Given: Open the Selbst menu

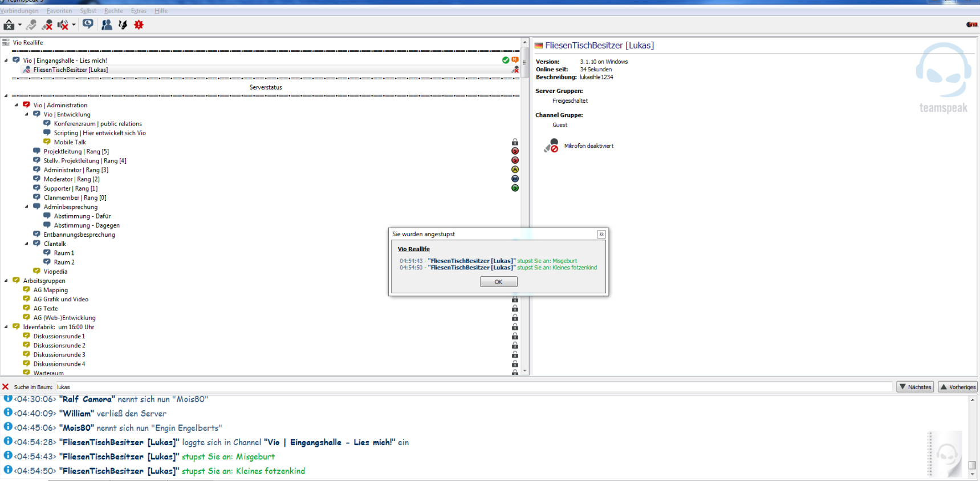Looking at the screenshot, I should (x=88, y=11).
